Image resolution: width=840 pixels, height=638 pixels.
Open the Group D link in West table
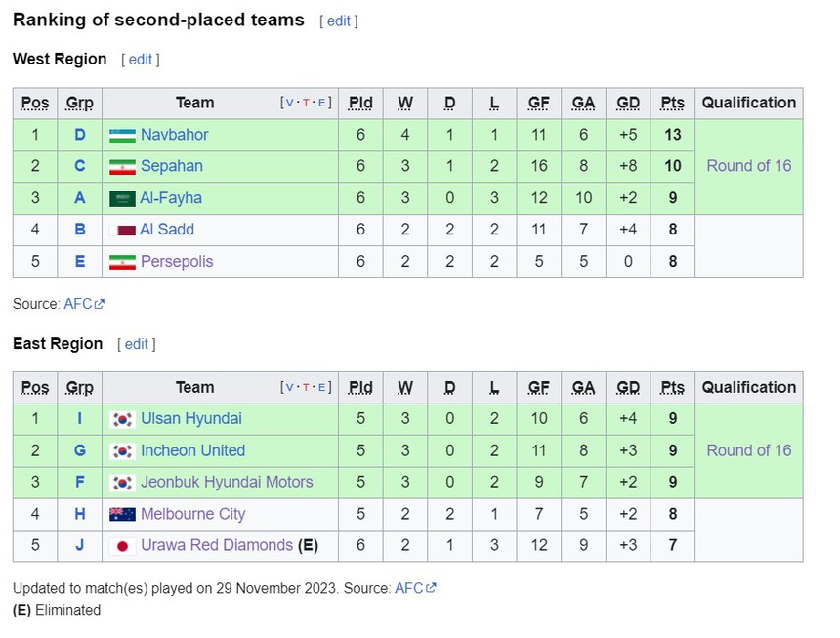(x=80, y=135)
